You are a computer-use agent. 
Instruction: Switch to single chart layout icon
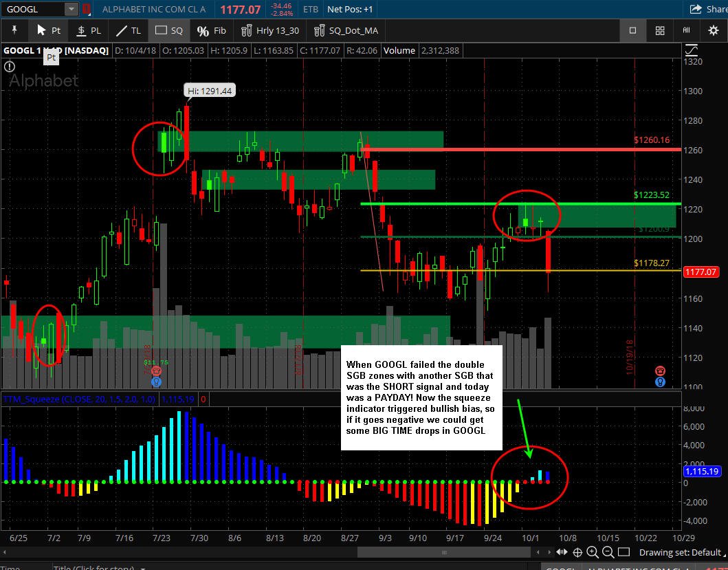[632, 30]
